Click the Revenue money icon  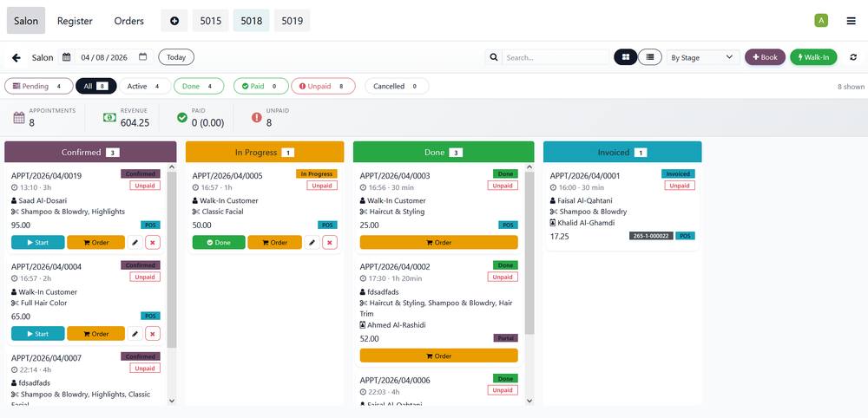coord(109,117)
